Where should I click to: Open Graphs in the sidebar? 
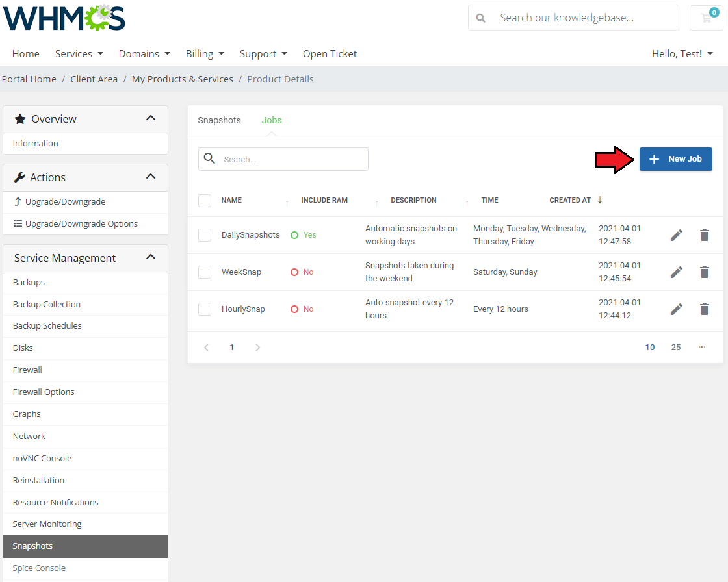coord(85,414)
